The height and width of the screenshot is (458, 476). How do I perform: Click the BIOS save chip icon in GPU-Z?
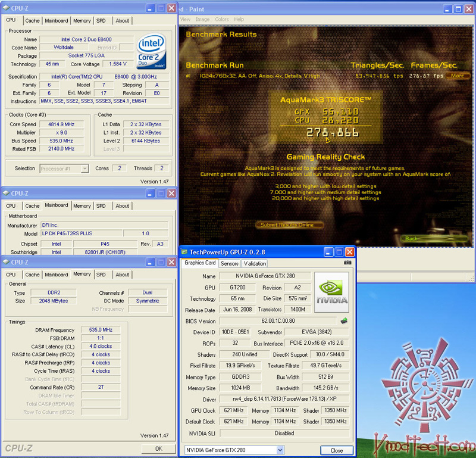pos(344,321)
